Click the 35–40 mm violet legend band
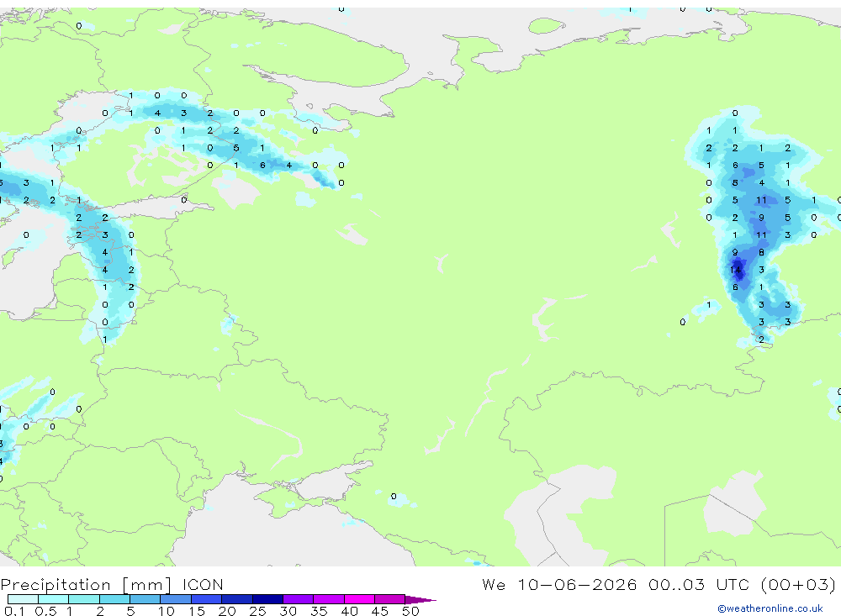841x616 pixels. pyautogui.click(x=329, y=599)
